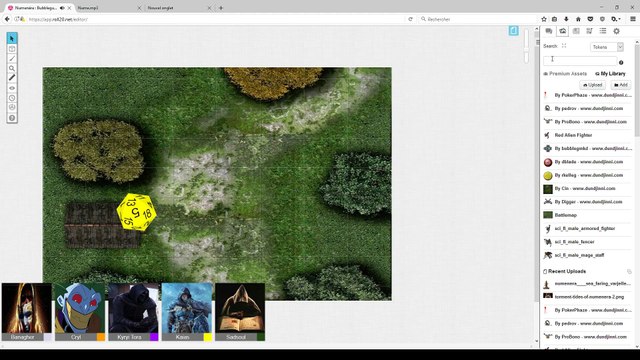640x360 pixels.
Task: Click Cryl player portrait
Action: (80, 308)
